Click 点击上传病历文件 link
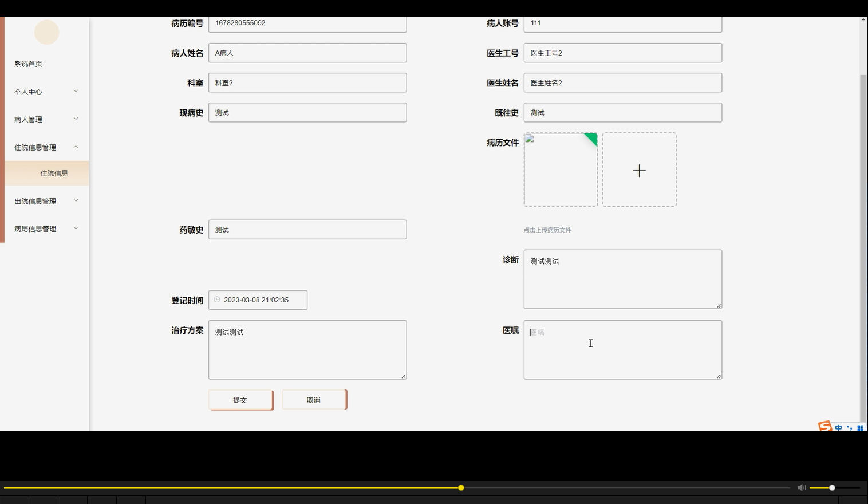The height and width of the screenshot is (504, 868). point(547,230)
